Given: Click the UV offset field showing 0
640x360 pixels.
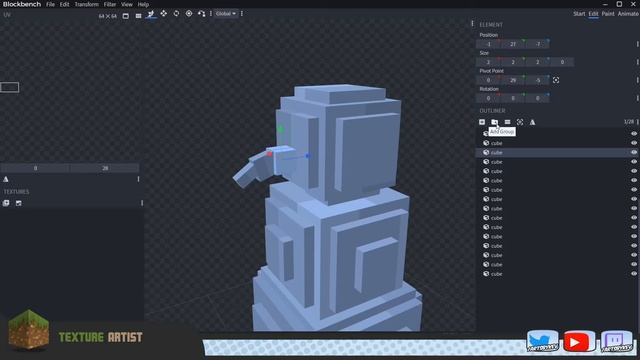Looking at the screenshot, I should tap(35, 168).
